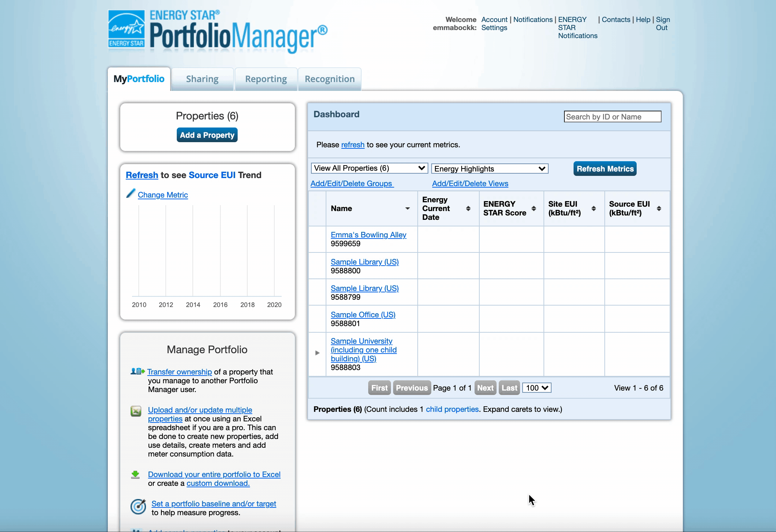776x532 pixels.
Task: Click the Excel upload spreadsheet icon
Action: [136, 411]
